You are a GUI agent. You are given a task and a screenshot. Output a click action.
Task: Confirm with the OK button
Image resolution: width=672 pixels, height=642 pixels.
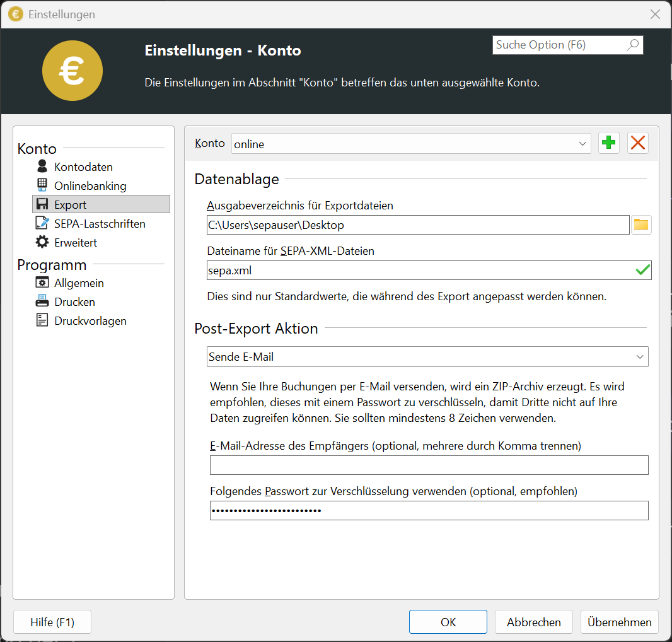point(448,622)
